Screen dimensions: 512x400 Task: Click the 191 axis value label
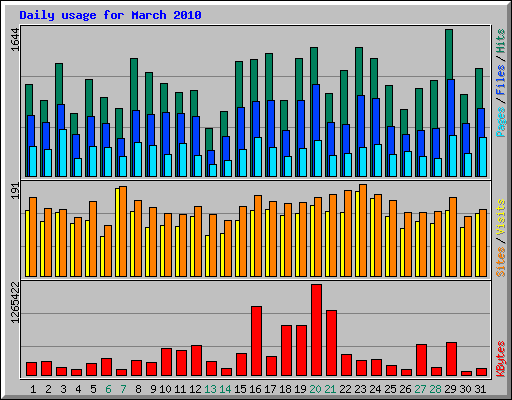[x=15, y=191]
